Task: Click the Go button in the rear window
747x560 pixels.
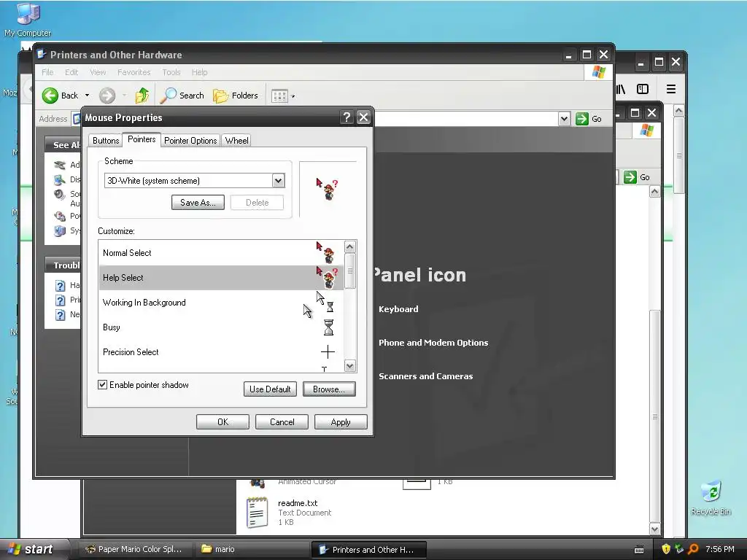Action: pyautogui.click(x=637, y=177)
